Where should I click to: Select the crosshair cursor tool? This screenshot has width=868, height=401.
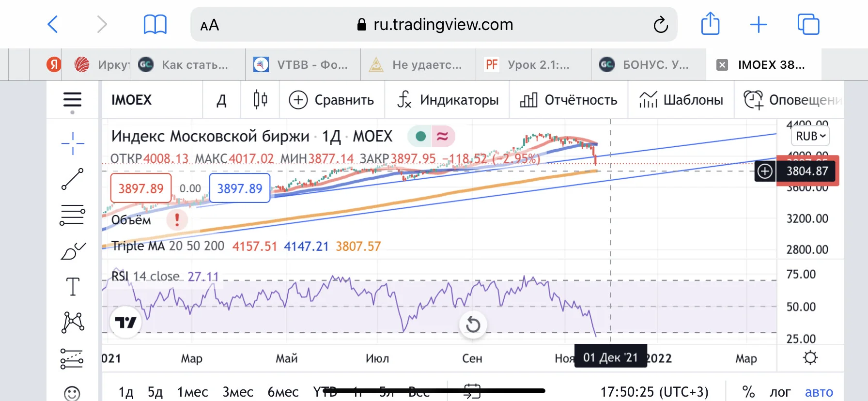(73, 143)
